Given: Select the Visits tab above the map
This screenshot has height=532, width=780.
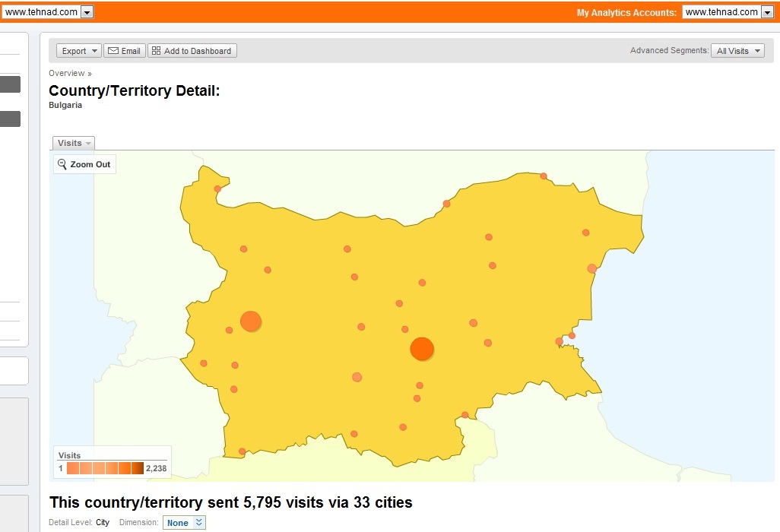Looking at the screenshot, I should coord(74,143).
